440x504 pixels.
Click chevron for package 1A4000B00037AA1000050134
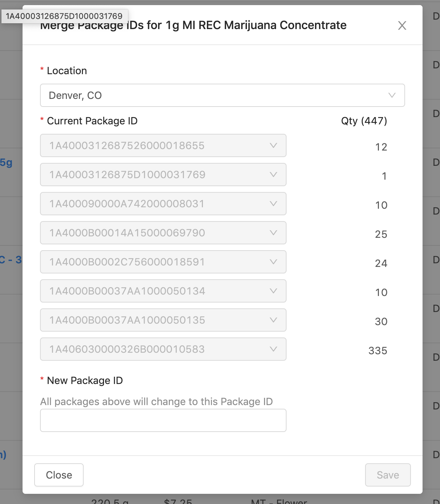pyautogui.click(x=273, y=291)
